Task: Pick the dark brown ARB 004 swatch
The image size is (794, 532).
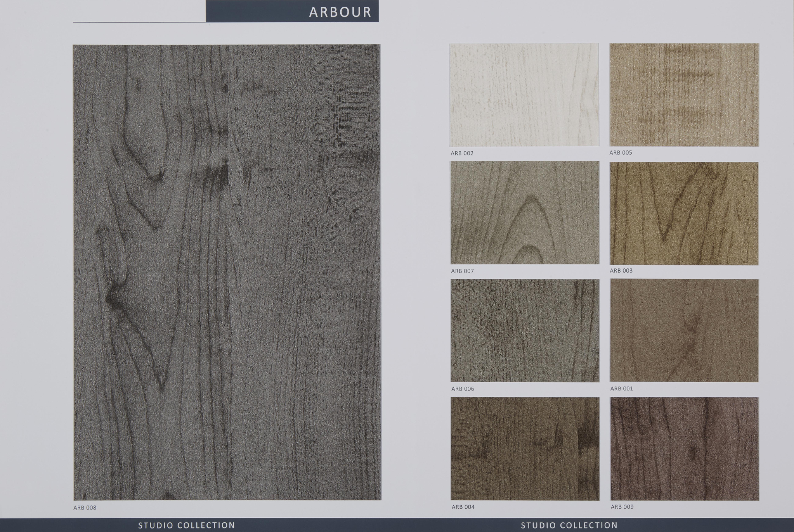Action: click(525, 448)
